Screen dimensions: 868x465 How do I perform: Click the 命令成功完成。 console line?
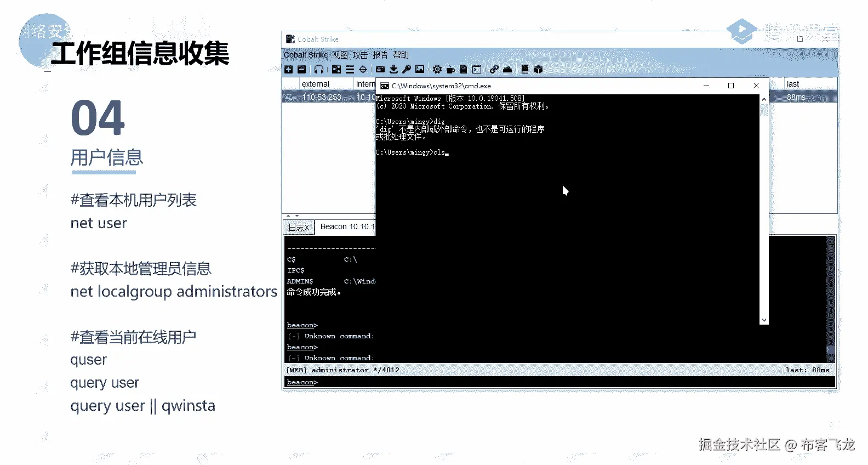click(314, 292)
